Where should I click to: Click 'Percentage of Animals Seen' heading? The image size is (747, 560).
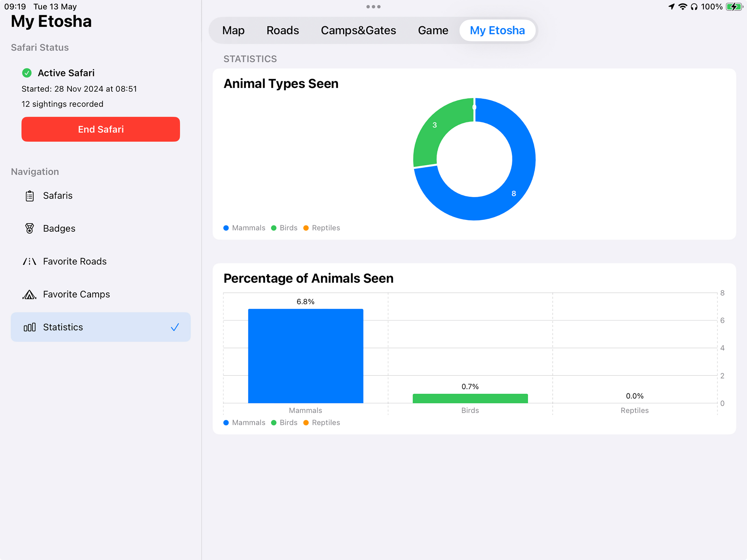(x=309, y=278)
